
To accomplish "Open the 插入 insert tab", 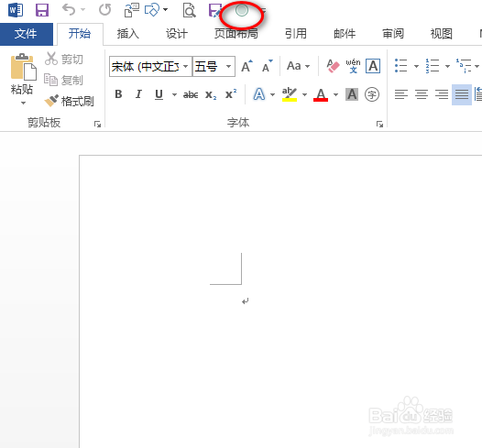I will pyautogui.click(x=128, y=34).
